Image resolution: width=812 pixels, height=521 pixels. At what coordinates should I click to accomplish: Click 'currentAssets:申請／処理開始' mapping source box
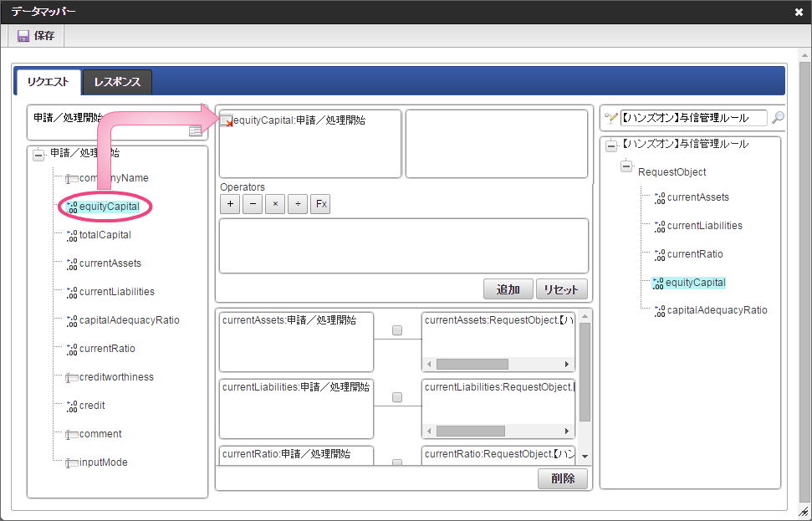(296, 342)
